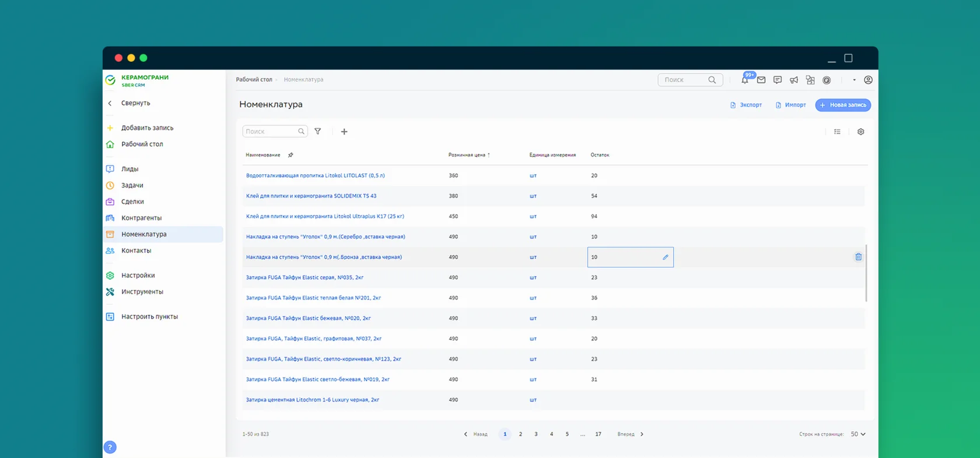The image size is (980, 458).
Task: Click the megaphone announcements icon
Action: [x=794, y=80]
